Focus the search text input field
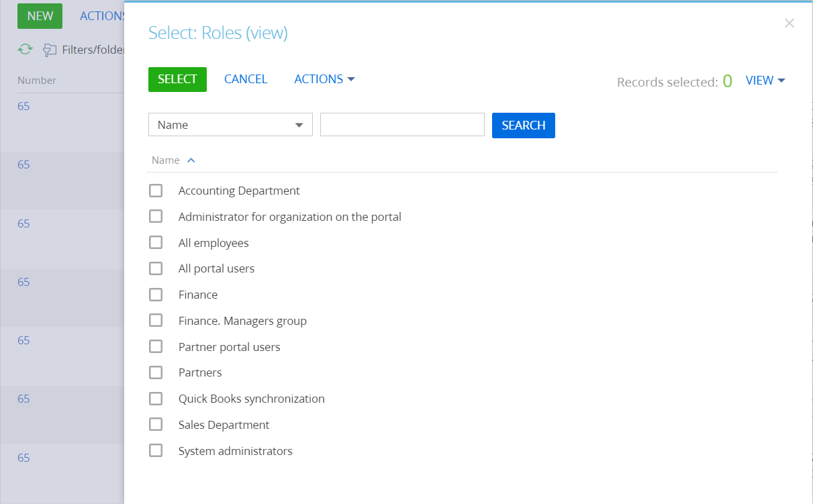Image resolution: width=813 pixels, height=504 pixels. pos(402,125)
